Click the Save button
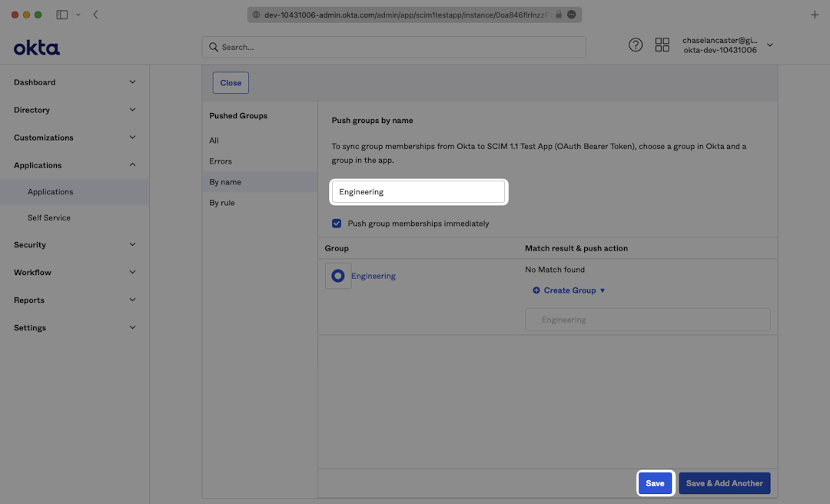This screenshot has height=504, width=830. pos(655,483)
